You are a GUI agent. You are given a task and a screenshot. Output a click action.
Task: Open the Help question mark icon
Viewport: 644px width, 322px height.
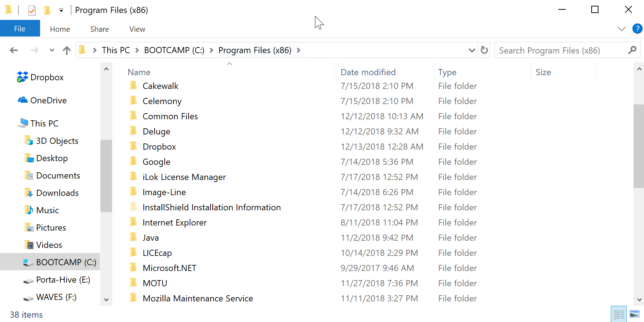[x=637, y=29]
